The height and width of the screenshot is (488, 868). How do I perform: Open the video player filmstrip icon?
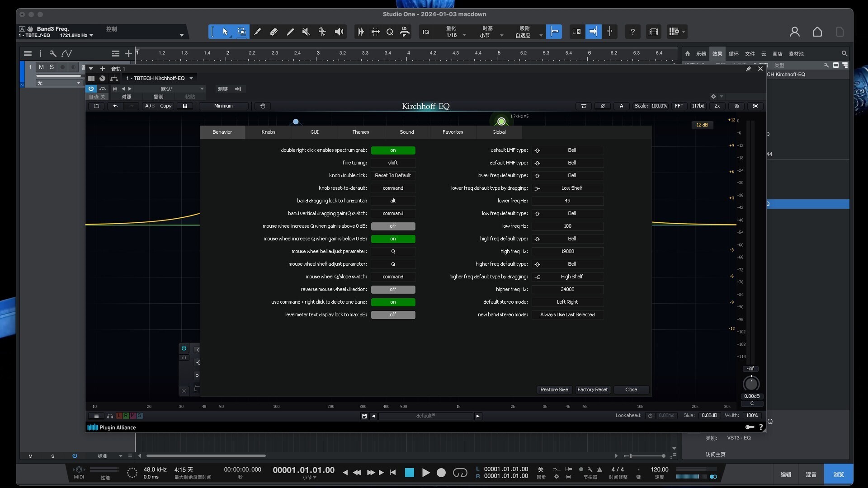654,32
